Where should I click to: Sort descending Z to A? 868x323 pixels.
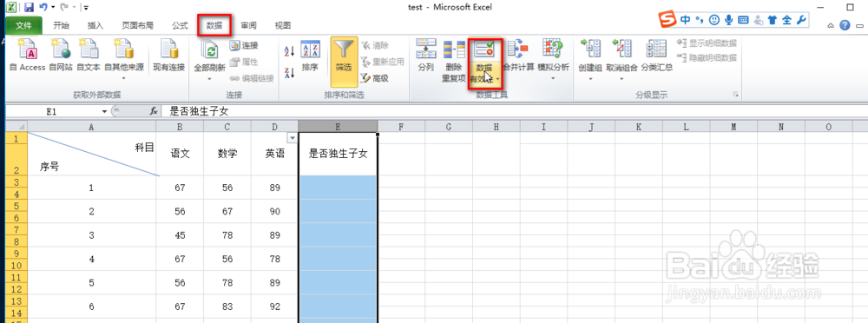coord(289,73)
